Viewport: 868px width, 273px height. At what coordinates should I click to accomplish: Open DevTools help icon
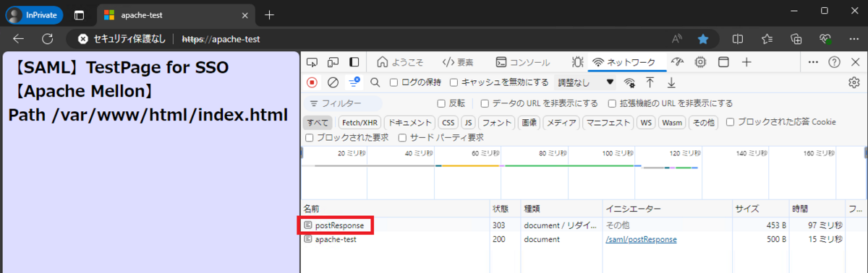(x=834, y=62)
